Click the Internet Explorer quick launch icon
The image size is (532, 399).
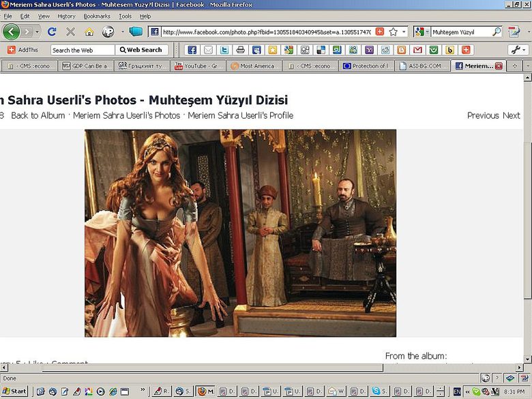[113, 391]
